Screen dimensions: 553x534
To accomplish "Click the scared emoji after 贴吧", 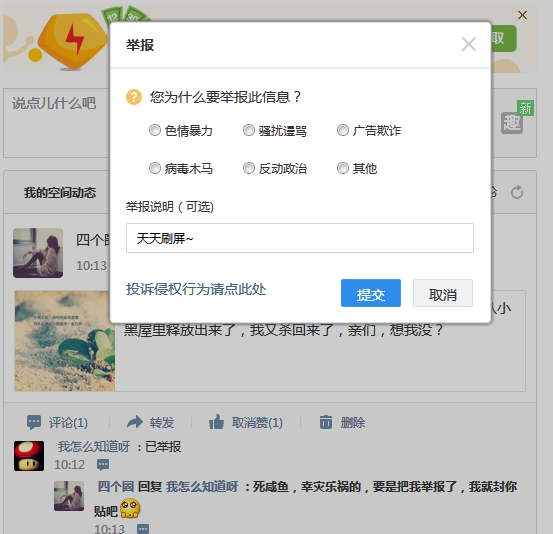I will pyautogui.click(x=130, y=508).
